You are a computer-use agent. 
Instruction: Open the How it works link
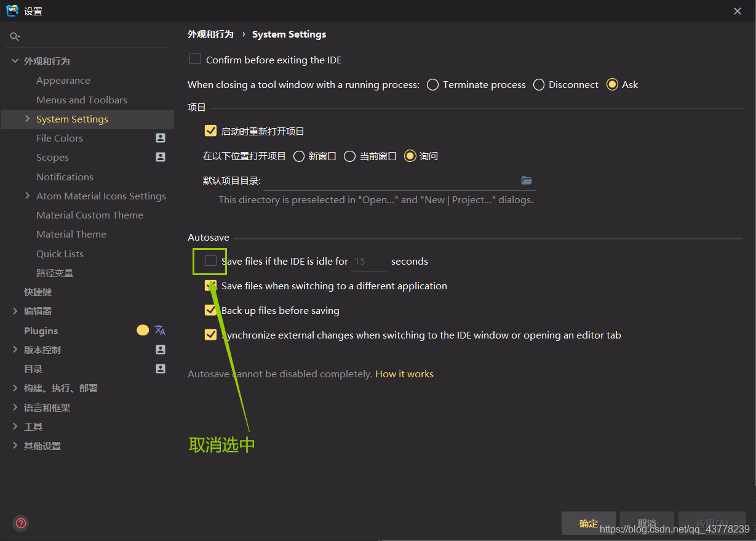click(404, 374)
